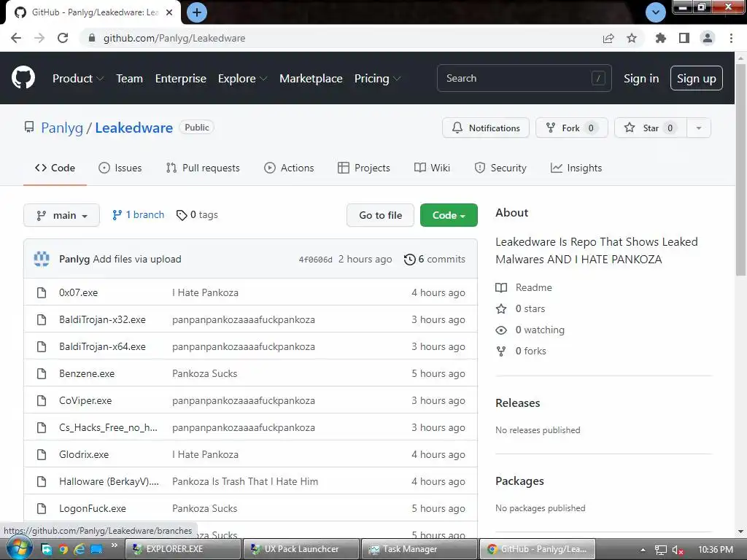The width and height of the screenshot is (747, 560).
Task: Click the site padlock icon in the address bar
Action: click(x=92, y=38)
